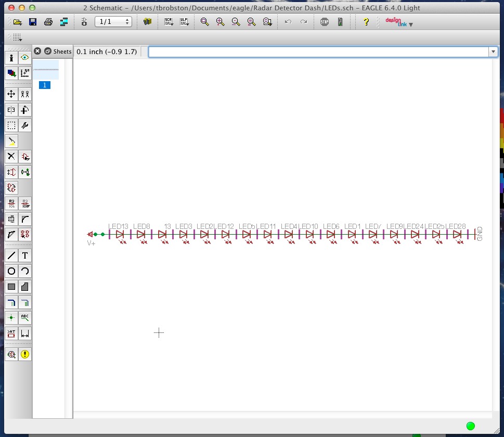The image size is (504, 437).
Task: Run the ERC check tool
Action: pos(11,354)
